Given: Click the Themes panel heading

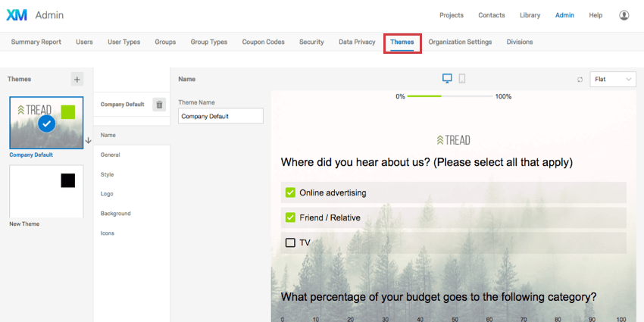Looking at the screenshot, I should coord(19,79).
